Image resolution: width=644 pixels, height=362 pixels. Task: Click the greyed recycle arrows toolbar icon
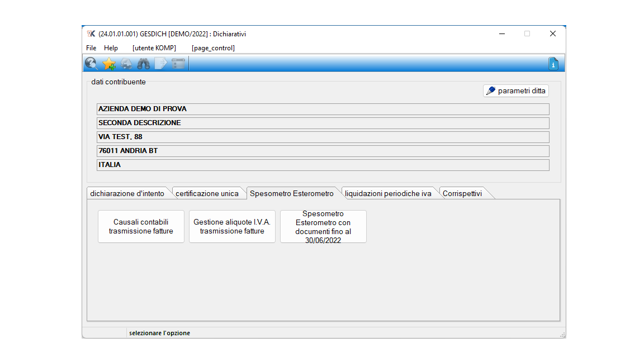coord(126,64)
